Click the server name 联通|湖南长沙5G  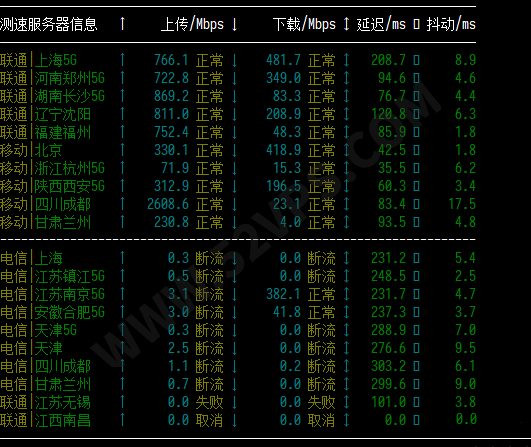52,96
